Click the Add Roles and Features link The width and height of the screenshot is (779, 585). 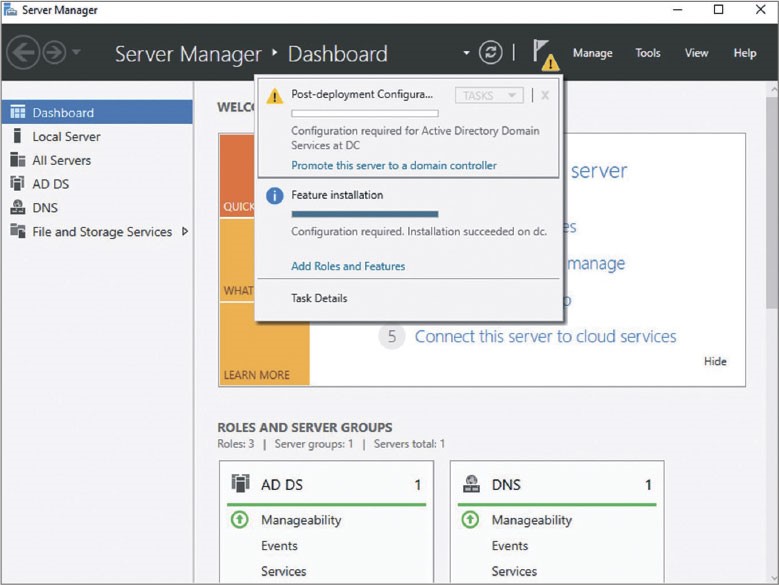coord(348,266)
